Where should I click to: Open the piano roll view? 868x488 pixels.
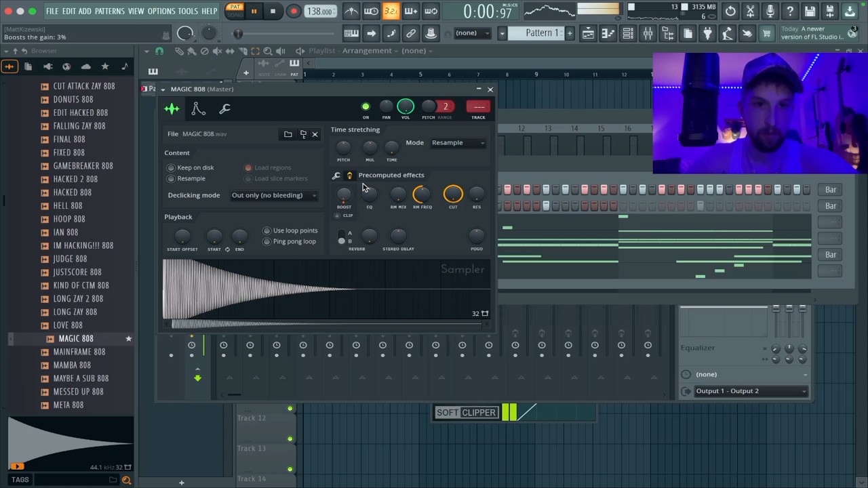(608, 33)
